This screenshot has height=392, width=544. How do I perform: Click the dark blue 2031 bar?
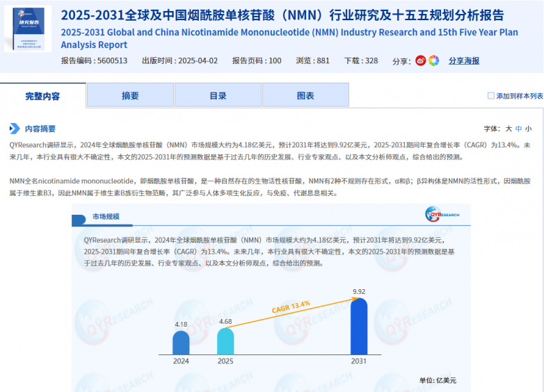[x=359, y=326]
